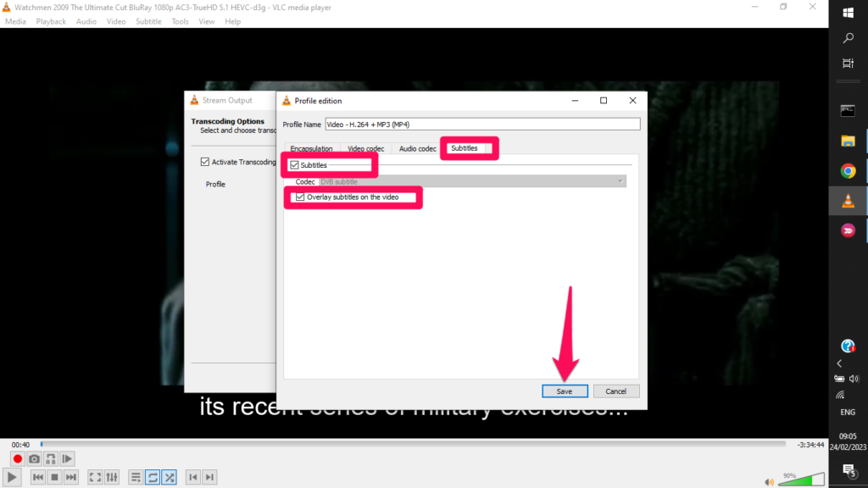This screenshot has height=488, width=868.
Task: Open Windows Start menu
Action: click(848, 13)
